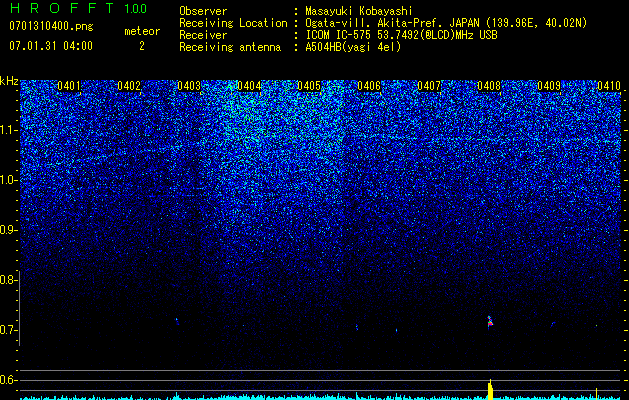Click the 0.8 kHz axis label
Image resolution: width=629 pixels, height=400 pixels.
click(9, 280)
